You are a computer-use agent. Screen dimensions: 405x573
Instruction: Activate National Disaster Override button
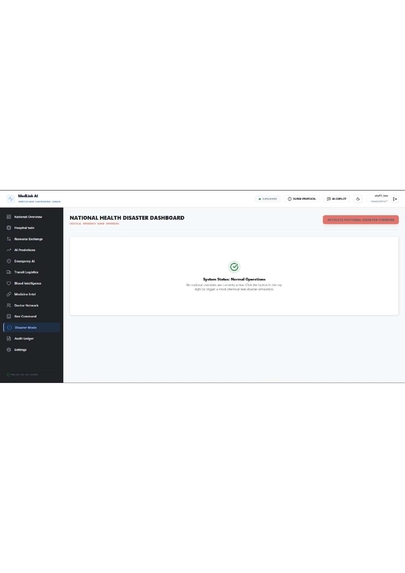point(360,220)
